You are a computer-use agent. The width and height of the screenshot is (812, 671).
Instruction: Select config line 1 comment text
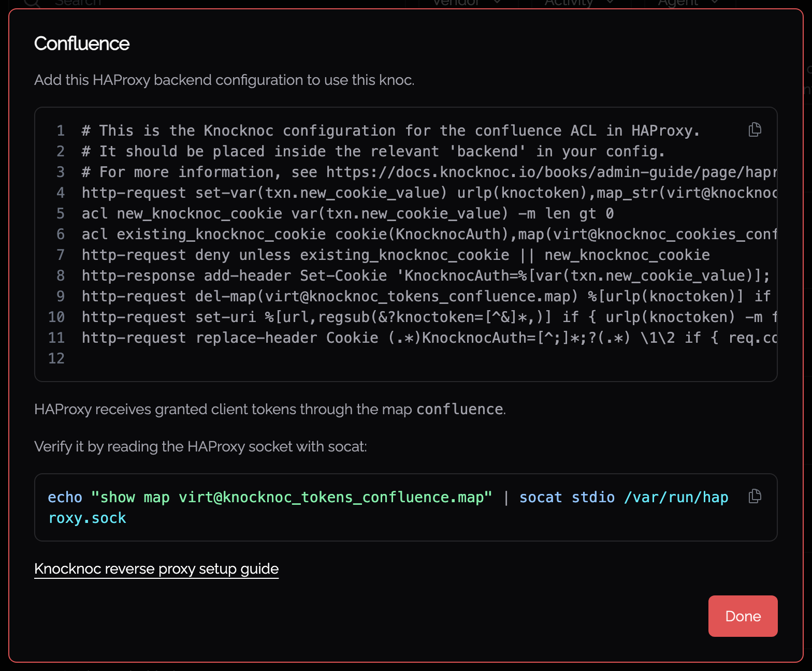(x=390, y=130)
